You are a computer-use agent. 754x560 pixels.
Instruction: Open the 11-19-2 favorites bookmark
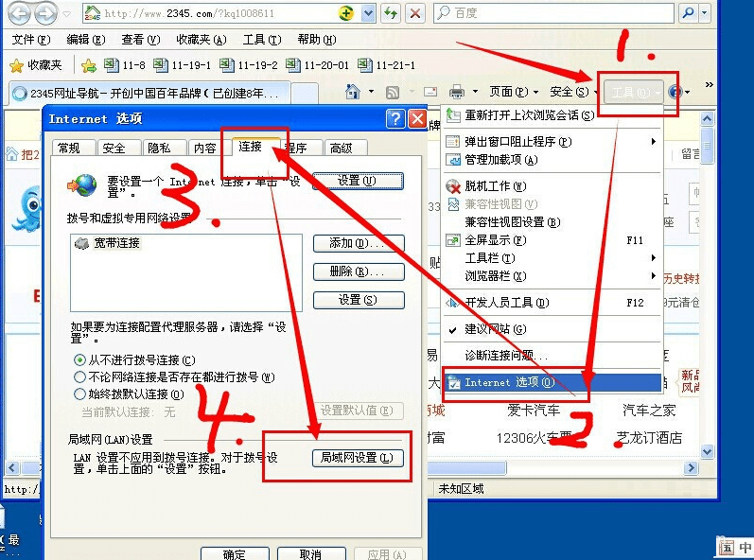click(249, 65)
